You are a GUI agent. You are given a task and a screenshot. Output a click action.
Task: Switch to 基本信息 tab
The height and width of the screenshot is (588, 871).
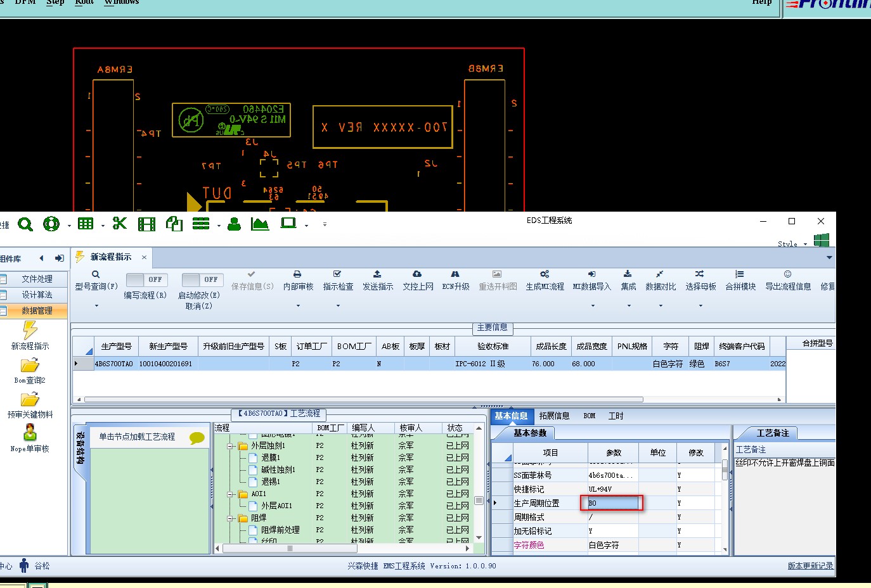pyautogui.click(x=511, y=416)
